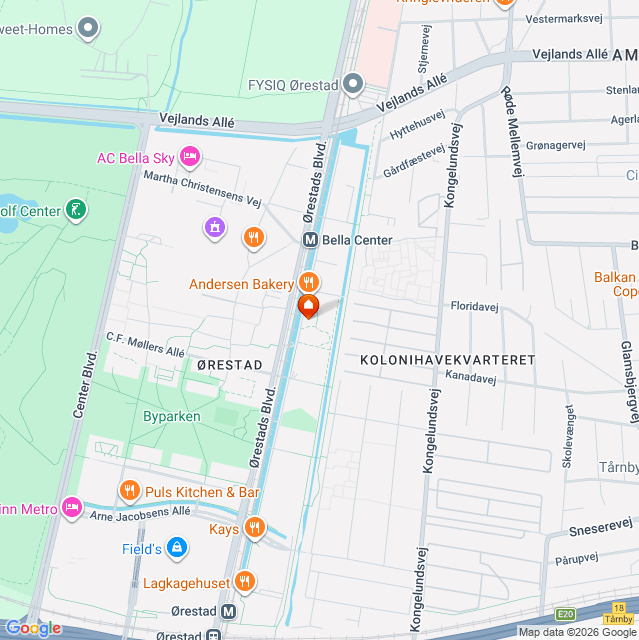This screenshot has height=640, width=639.
Task: Click the Byparken park label
Action: pyautogui.click(x=172, y=416)
